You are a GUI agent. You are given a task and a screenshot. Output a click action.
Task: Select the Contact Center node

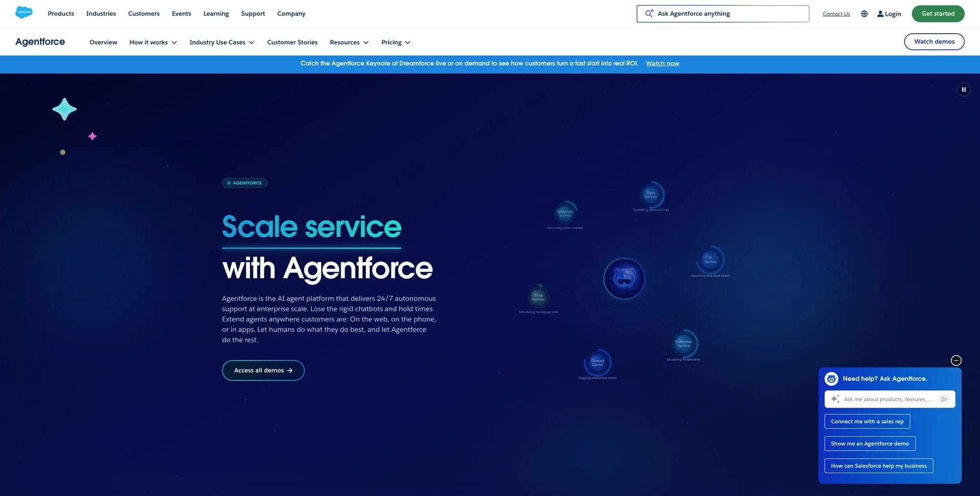[x=597, y=363]
